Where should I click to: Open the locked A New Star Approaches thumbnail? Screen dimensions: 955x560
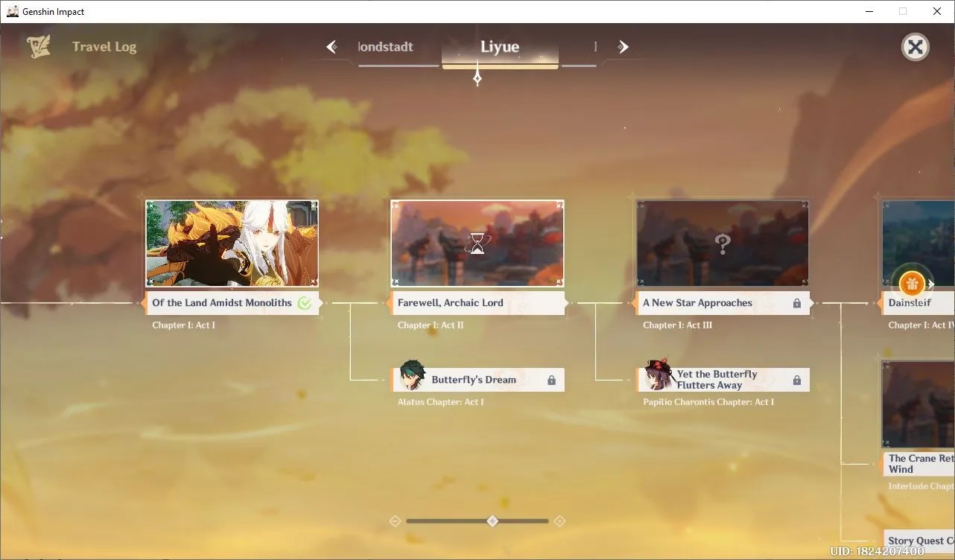coord(723,244)
